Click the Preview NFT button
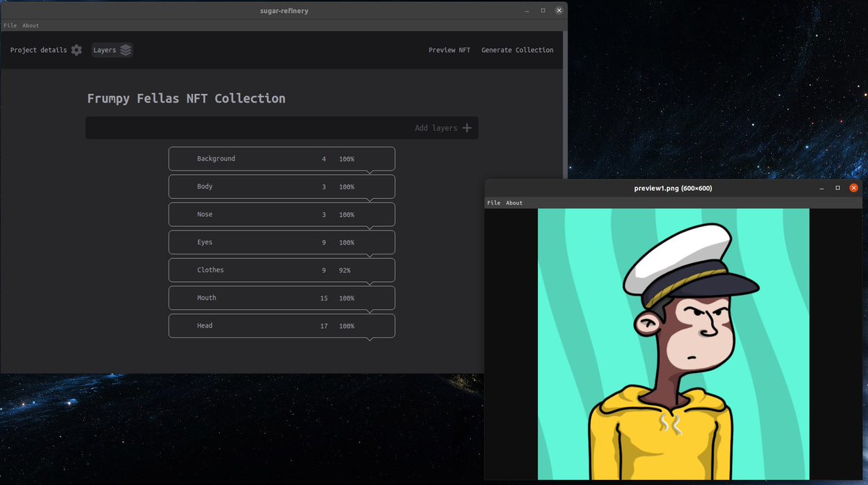The height and width of the screenshot is (485, 868). (x=449, y=50)
